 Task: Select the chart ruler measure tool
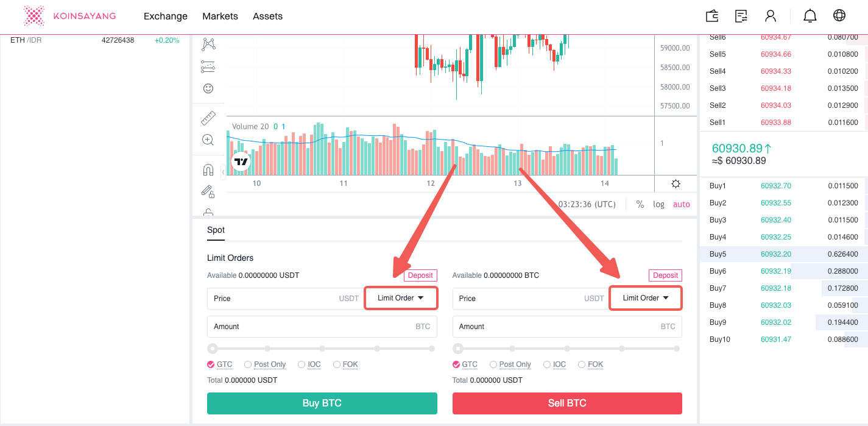pos(208,118)
